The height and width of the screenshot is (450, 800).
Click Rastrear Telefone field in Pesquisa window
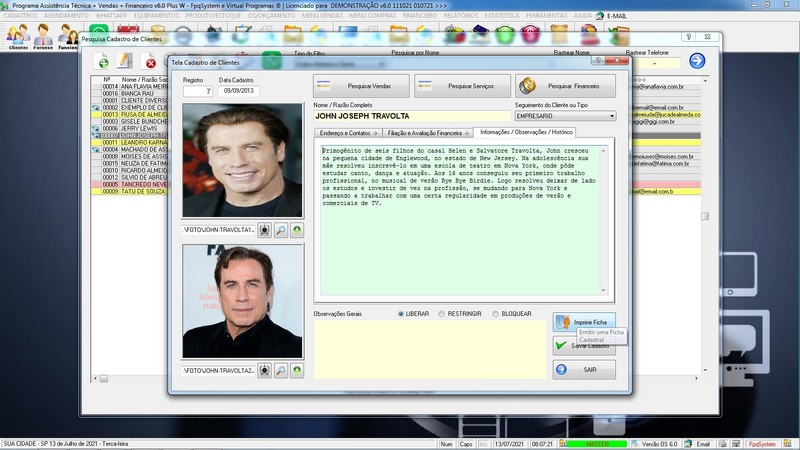pos(655,63)
